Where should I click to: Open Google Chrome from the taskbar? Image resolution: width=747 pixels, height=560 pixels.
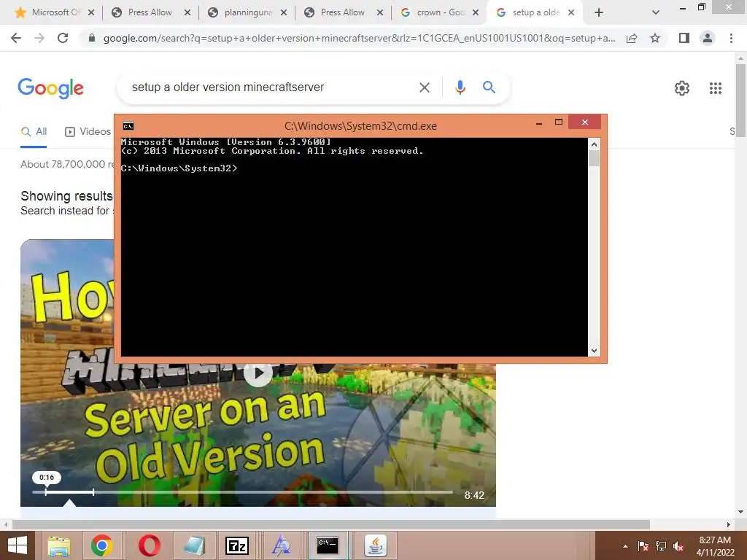pos(101,545)
